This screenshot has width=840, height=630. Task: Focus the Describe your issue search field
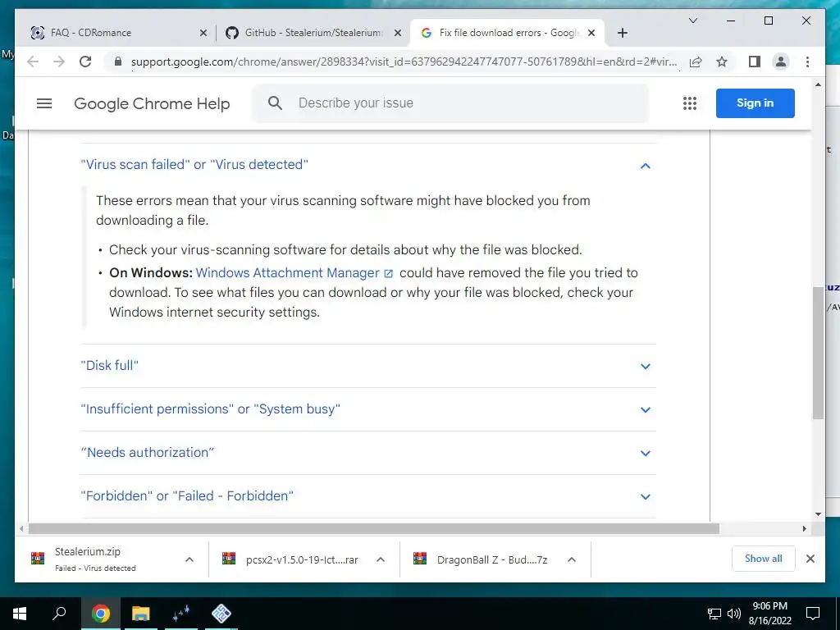coord(450,103)
